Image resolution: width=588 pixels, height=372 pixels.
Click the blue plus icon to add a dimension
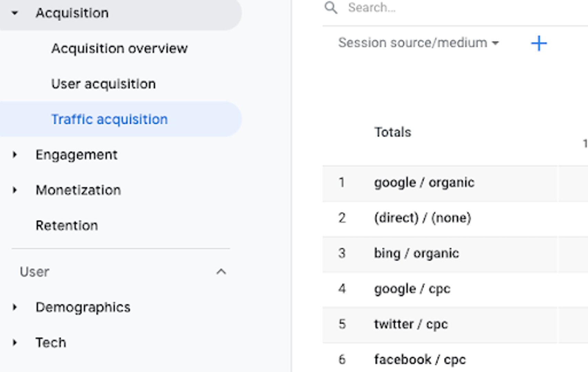[539, 43]
